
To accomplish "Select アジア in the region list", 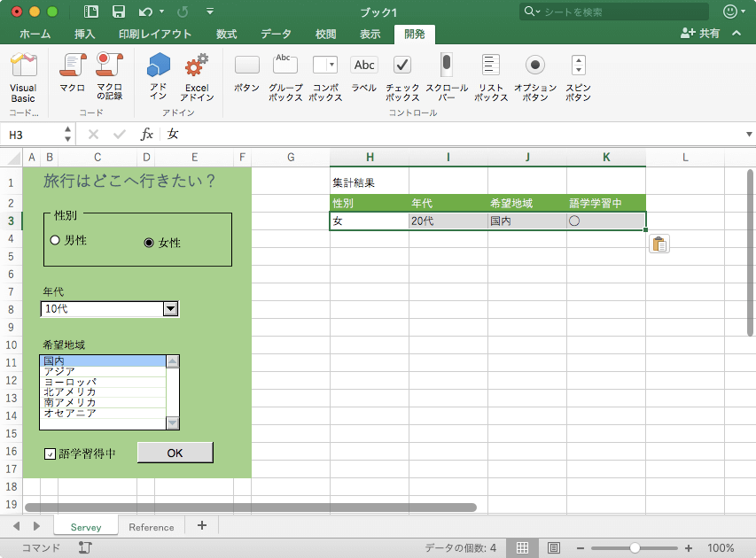I will pyautogui.click(x=103, y=371).
